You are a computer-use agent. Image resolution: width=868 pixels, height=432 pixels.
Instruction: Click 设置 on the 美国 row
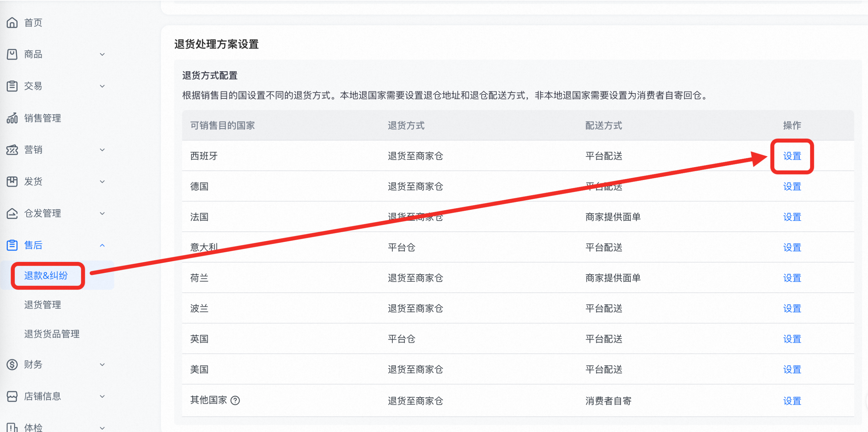pyautogui.click(x=792, y=369)
